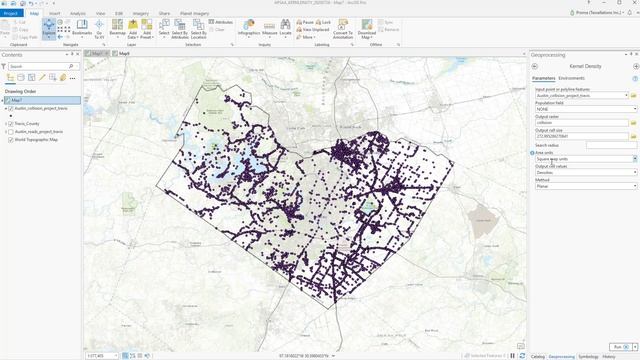640x360 pixels.
Task: Click the signed-in user account name
Action: [599, 13]
